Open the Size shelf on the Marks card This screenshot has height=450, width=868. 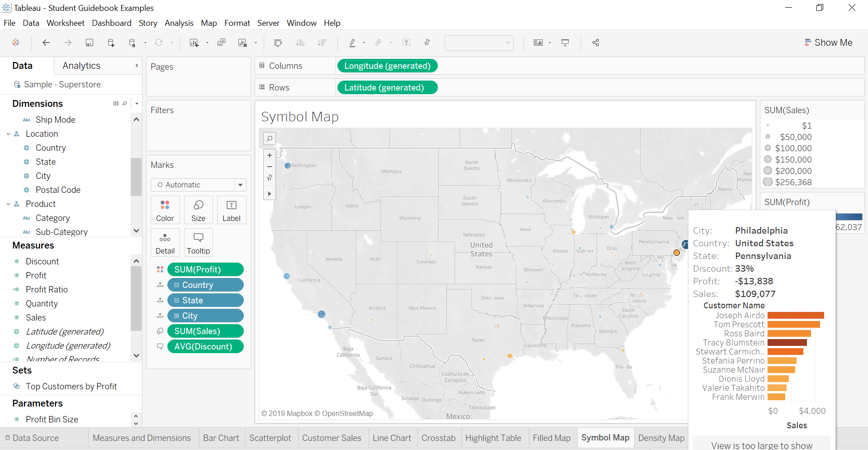198,210
